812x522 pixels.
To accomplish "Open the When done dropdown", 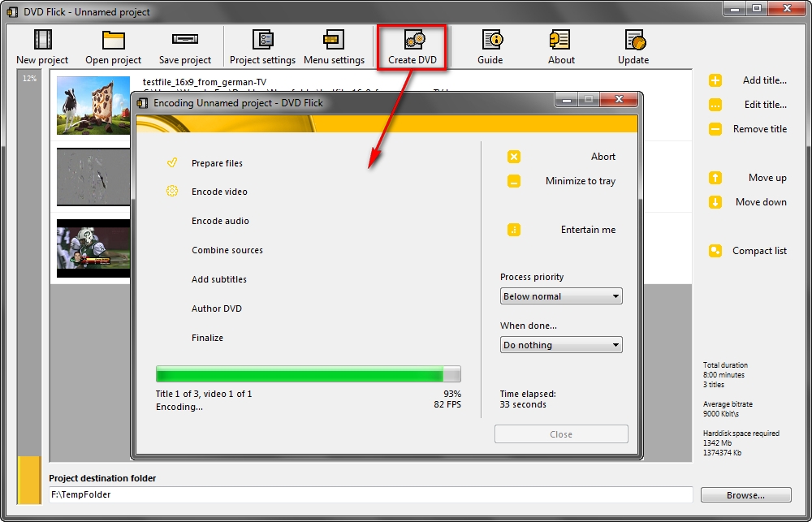I will [x=561, y=345].
